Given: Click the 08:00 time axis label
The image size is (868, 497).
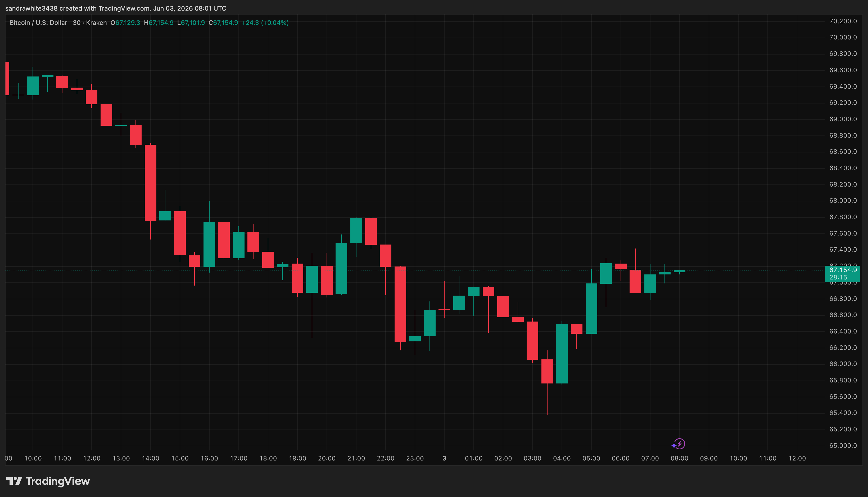Looking at the screenshot, I should 679,458.
